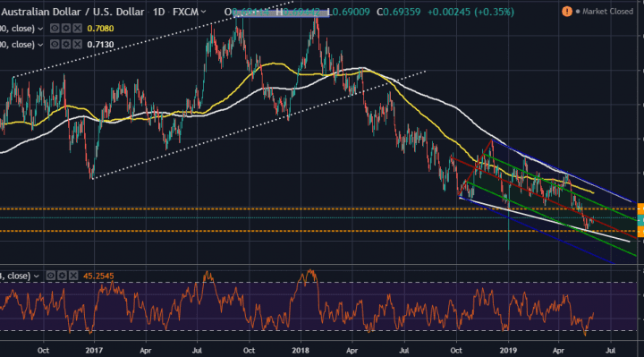Remove the RSI indicator with X icon
This screenshot has height=357, width=644.
[73, 276]
